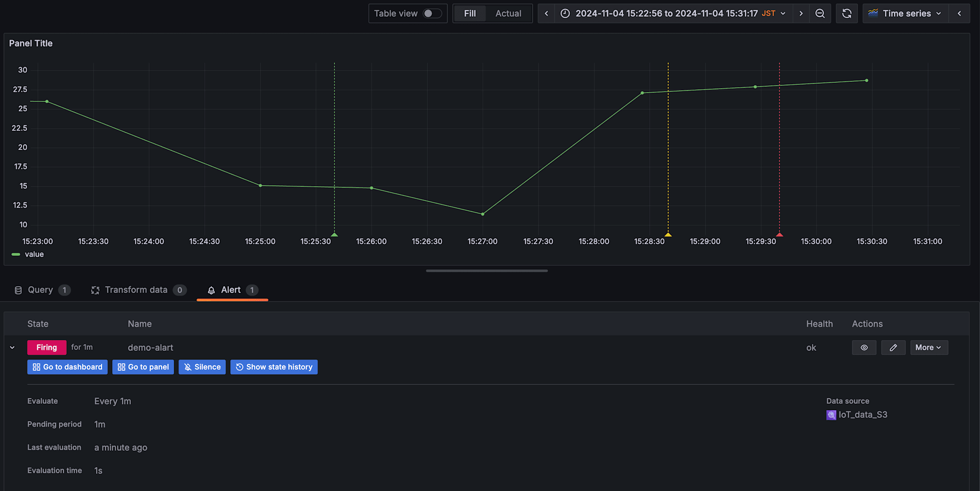The height and width of the screenshot is (491, 980).
Task: Click the clock icon in time picker
Action: (x=565, y=13)
